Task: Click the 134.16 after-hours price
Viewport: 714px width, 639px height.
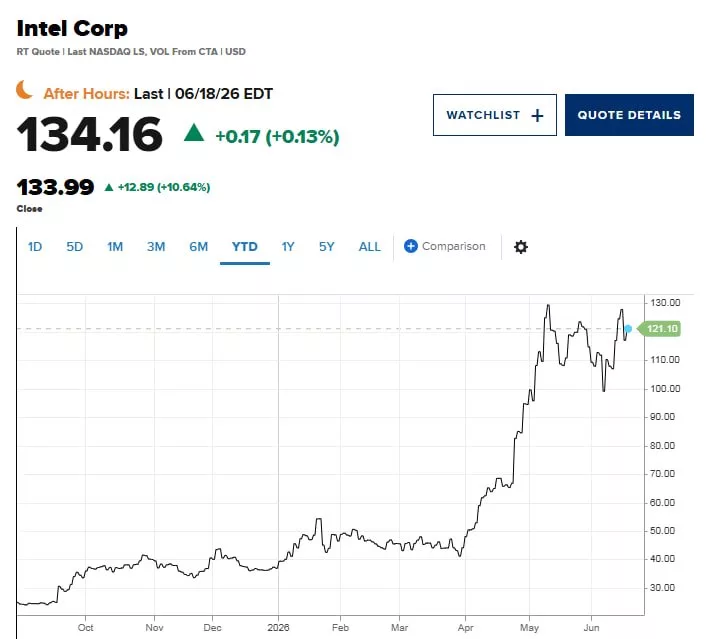Action: [x=89, y=134]
